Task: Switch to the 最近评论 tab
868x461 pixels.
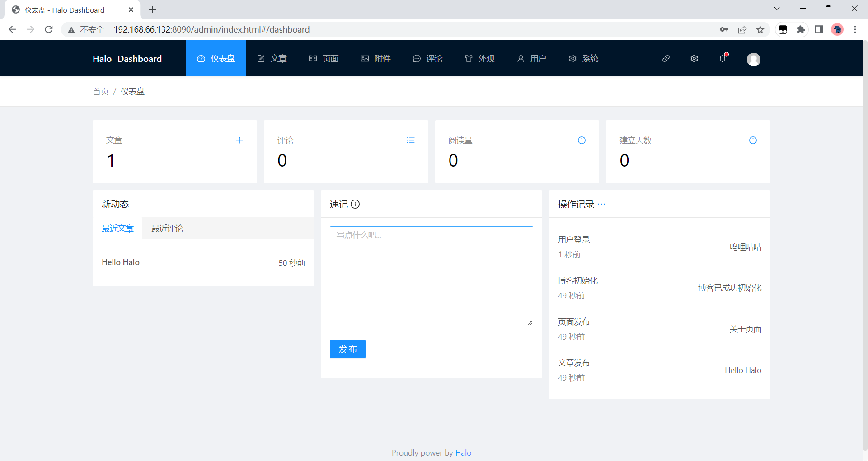Action: 167,228
